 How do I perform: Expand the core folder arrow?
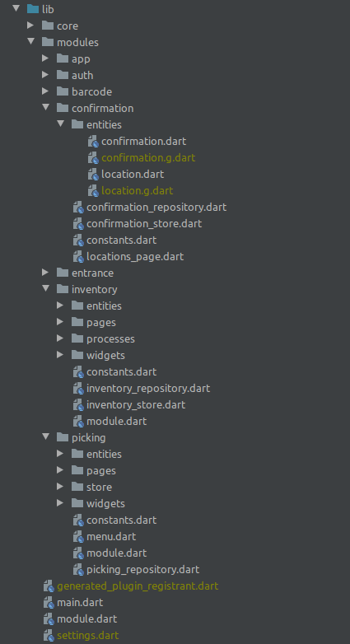[30, 26]
